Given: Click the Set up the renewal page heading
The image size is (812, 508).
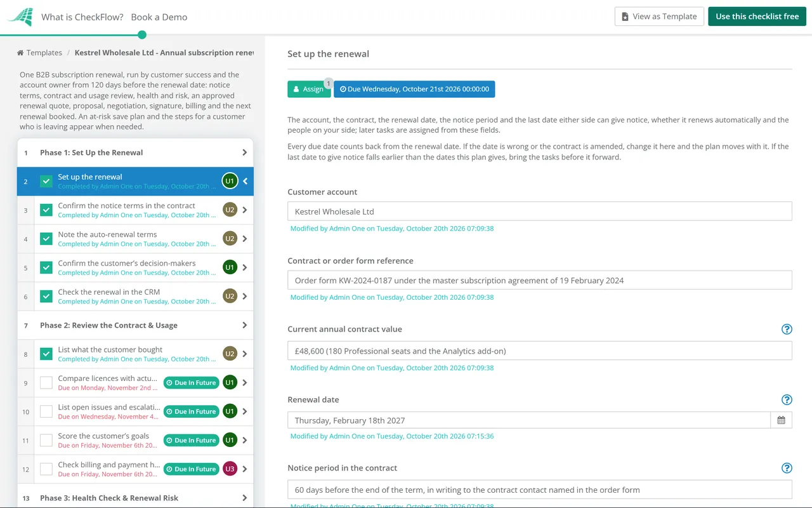Looking at the screenshot, I should click(x=328, y=54).
